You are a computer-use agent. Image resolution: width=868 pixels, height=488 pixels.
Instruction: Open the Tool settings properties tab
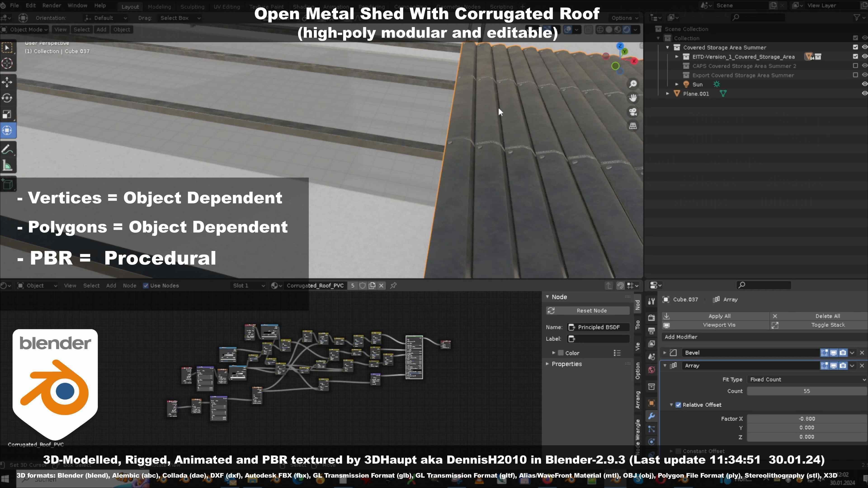651,301
